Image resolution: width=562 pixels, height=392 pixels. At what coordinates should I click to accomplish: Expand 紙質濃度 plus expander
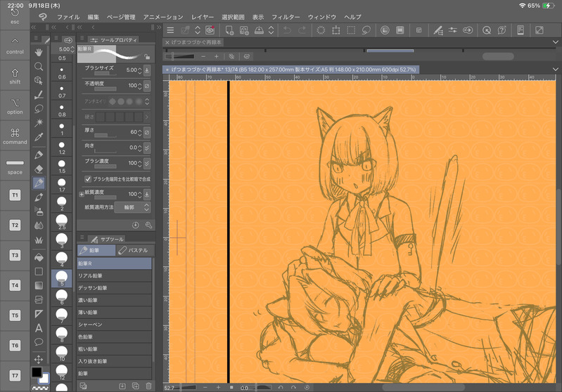82,194
